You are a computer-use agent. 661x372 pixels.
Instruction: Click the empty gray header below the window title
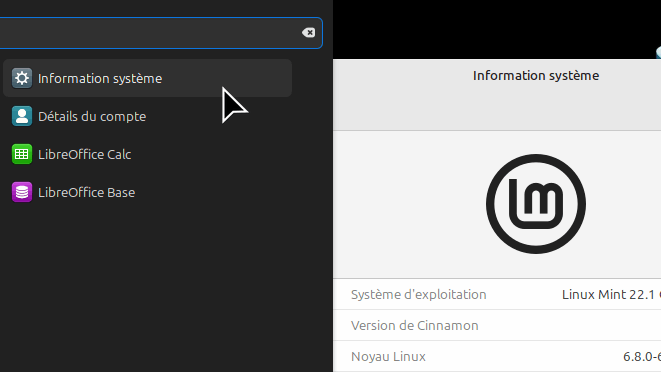497,110
